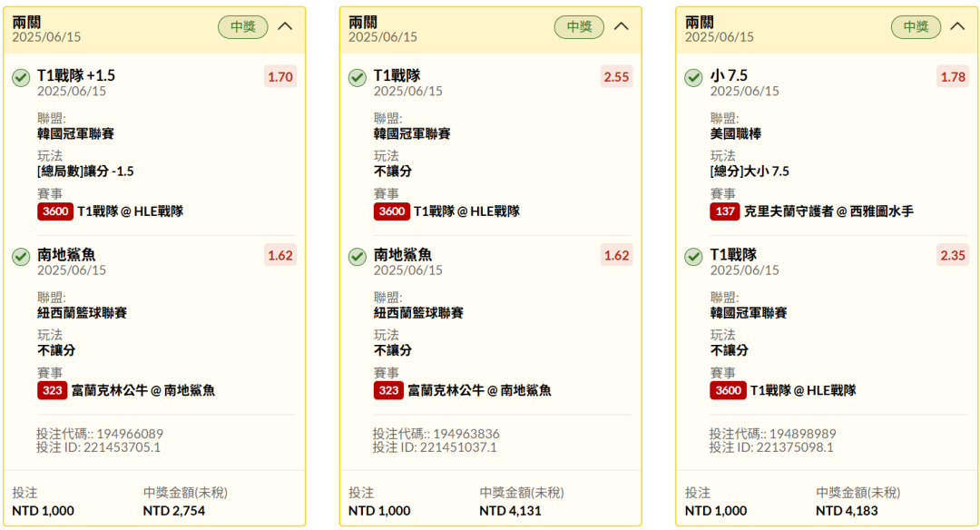Click the green check next to 小 7.5

[693, 77]
